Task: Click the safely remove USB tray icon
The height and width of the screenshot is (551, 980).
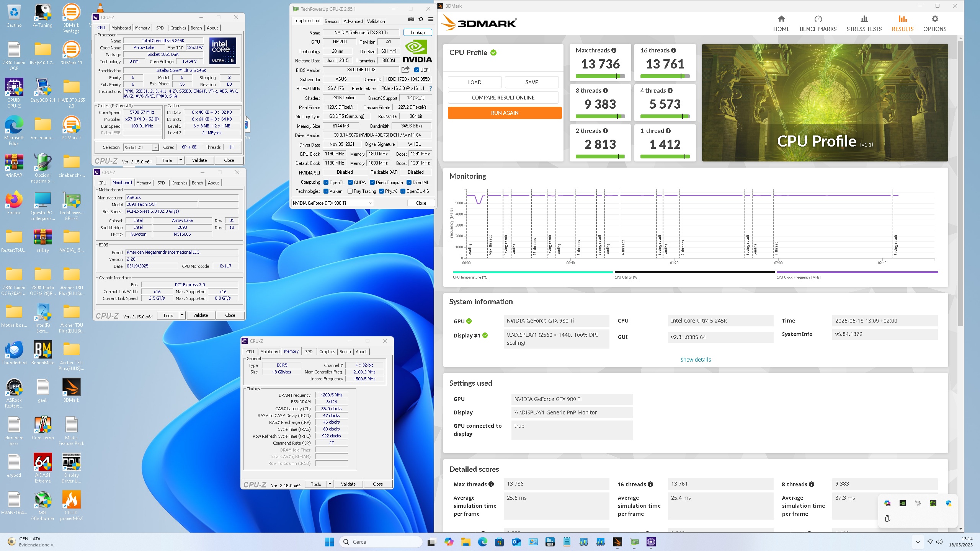Action: (x=887, y=519)
